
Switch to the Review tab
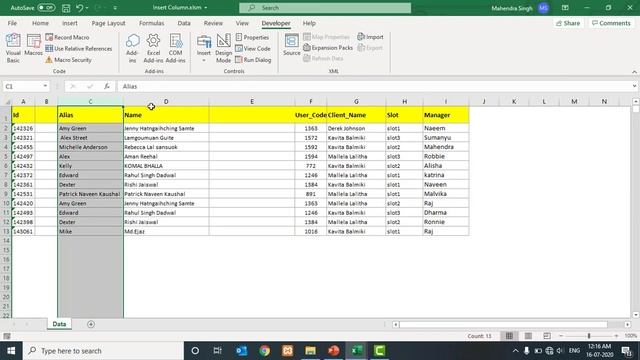[x=213, y=23]
